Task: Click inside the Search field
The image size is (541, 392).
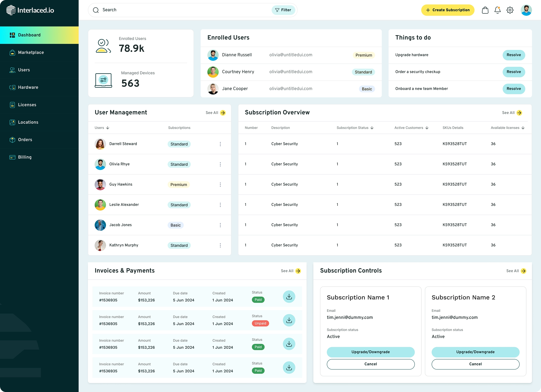Action: click(170, 10)
